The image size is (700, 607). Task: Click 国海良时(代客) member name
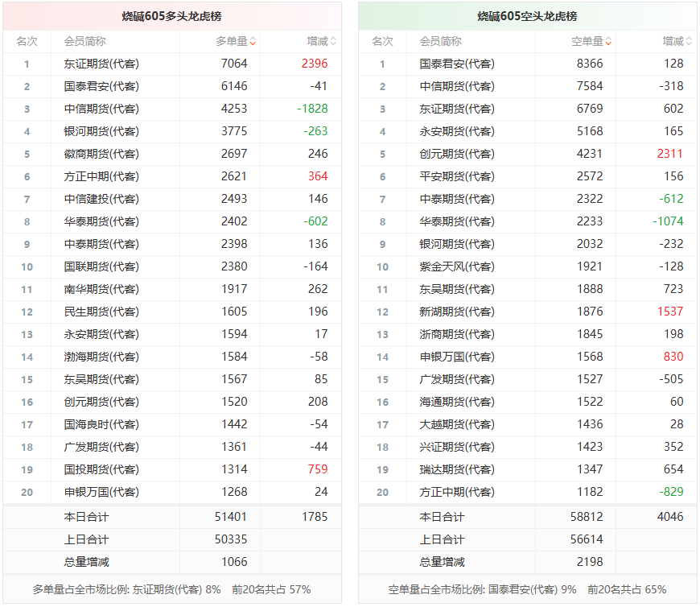point(101,425)
